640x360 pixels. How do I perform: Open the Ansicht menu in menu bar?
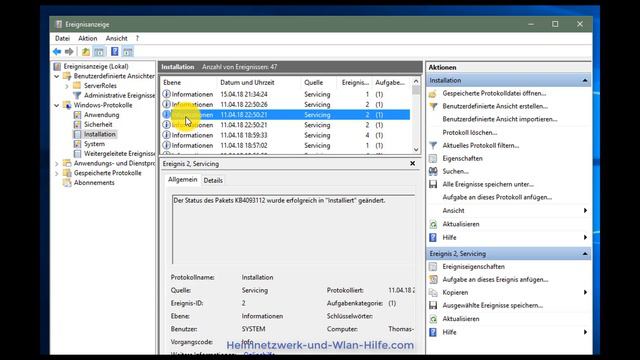click(x=116, y=38)
